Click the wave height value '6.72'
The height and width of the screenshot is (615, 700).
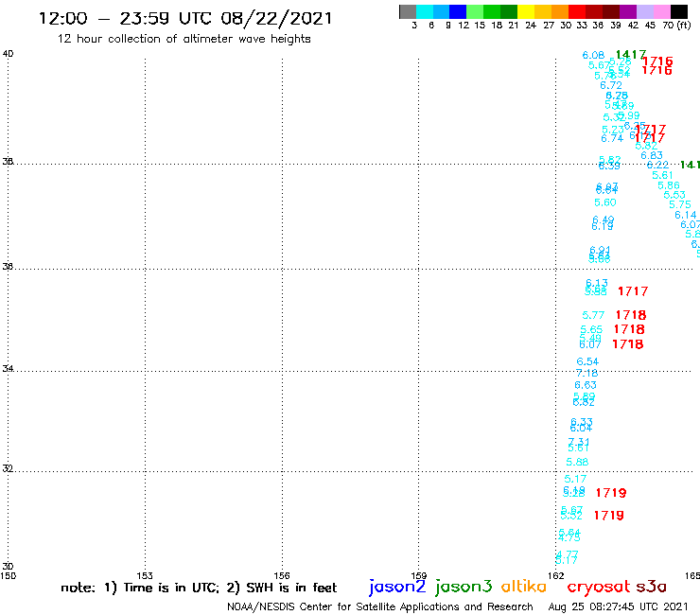[x=611, y=85]
